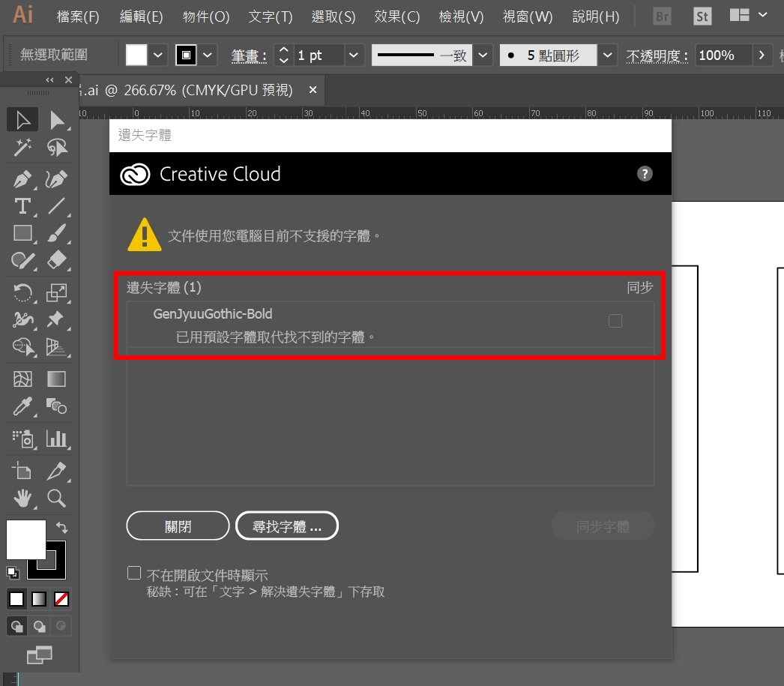Activate the Hand tool
Image resolution: width=784 pixels, height=686 pixels.
pyautogui.click(x=22, y=497)
